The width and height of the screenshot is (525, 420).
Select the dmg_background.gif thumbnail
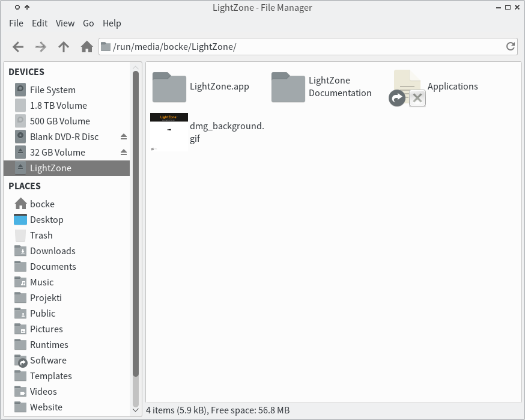coord(169,132)
